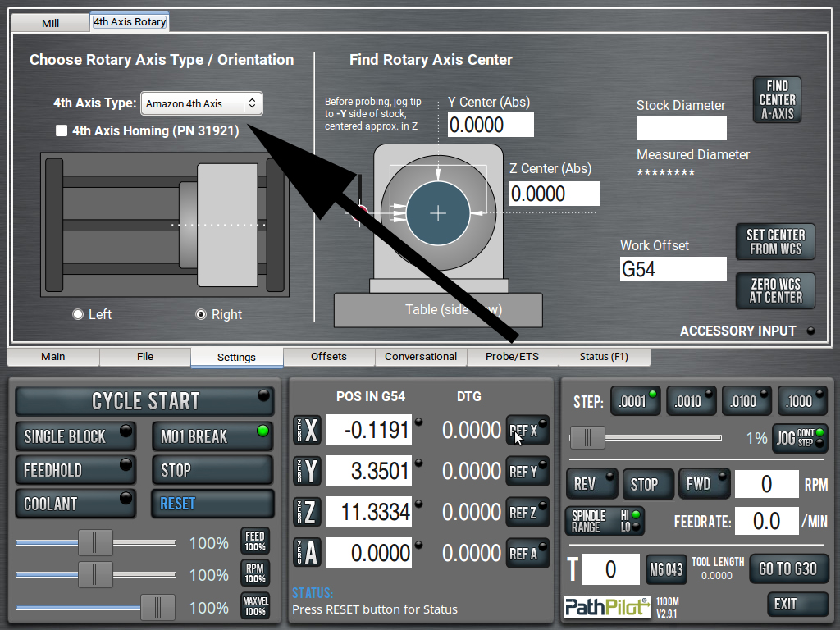Enable 4th Axis Homing checkbox
The height and width of the screenshot is (630, 840).
click(x=62, y=130)
